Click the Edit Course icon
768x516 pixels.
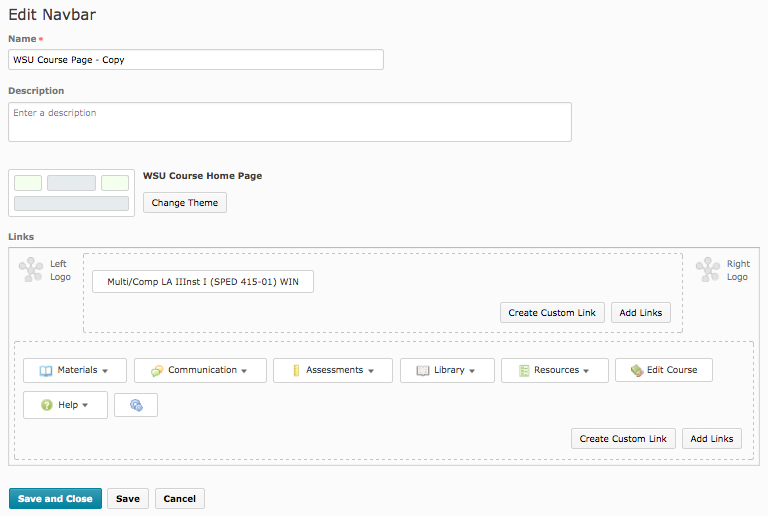click(636, 370)
